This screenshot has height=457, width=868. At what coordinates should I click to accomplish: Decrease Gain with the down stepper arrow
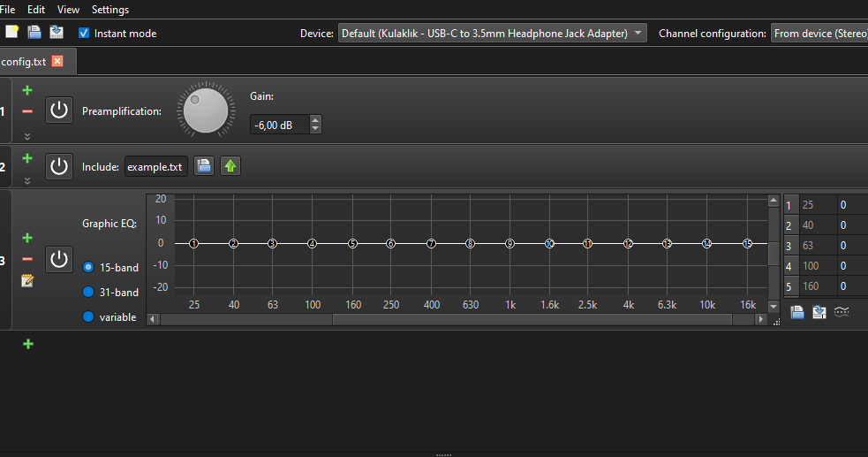315,129
